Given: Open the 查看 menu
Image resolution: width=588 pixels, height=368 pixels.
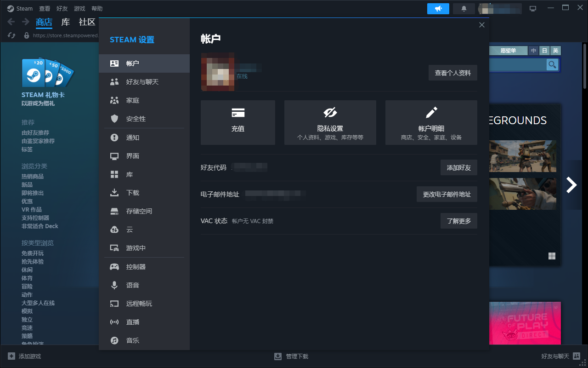Looking at the screenshot, I should coord(45,8).
